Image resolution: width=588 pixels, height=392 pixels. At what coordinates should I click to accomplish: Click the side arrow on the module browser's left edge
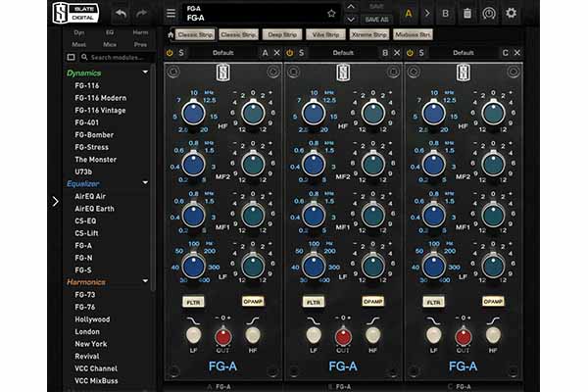click(56, 202)
